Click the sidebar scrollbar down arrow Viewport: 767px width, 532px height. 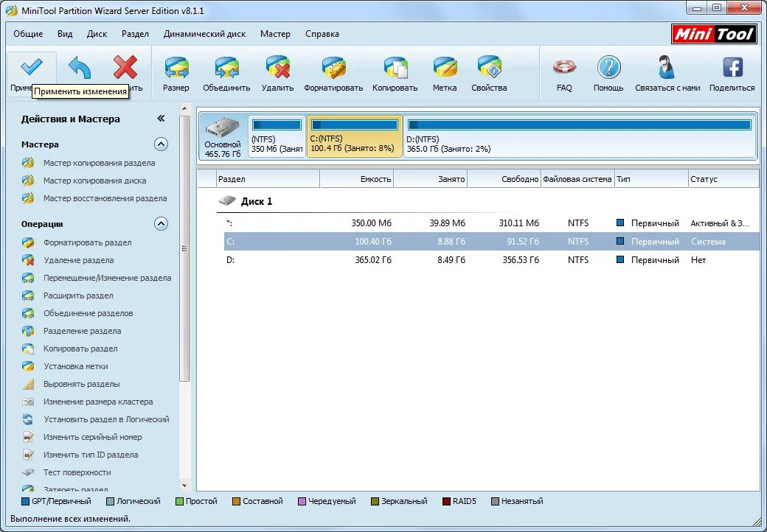pyautogui.click(x=185, y=486)
